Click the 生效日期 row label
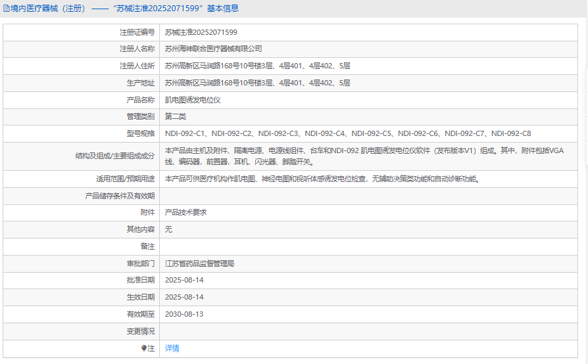Image resolution: width=588 pixels, height=364 pixels. [141, 298]
